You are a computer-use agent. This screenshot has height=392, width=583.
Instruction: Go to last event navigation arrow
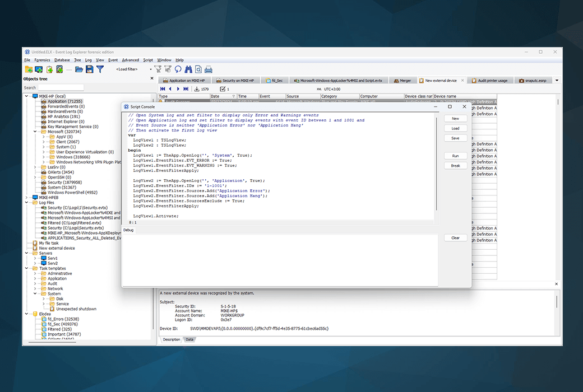[x=186, y=89]
